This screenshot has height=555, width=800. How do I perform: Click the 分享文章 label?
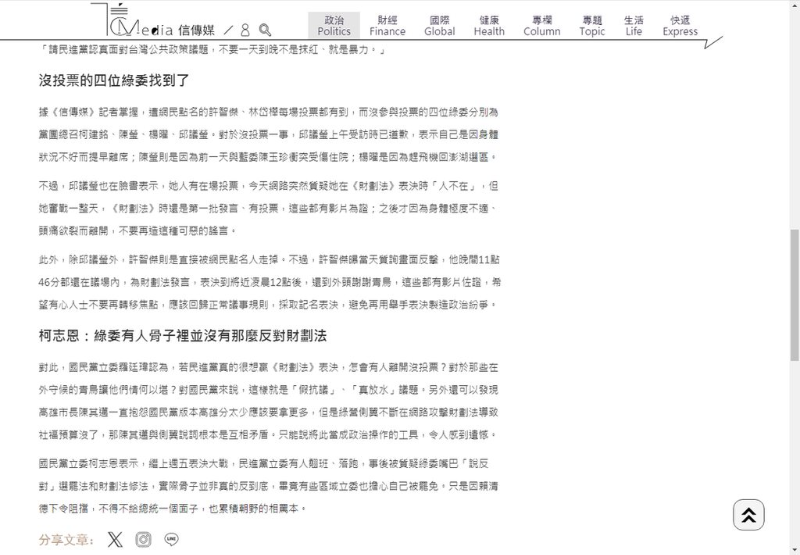point(66,540)
